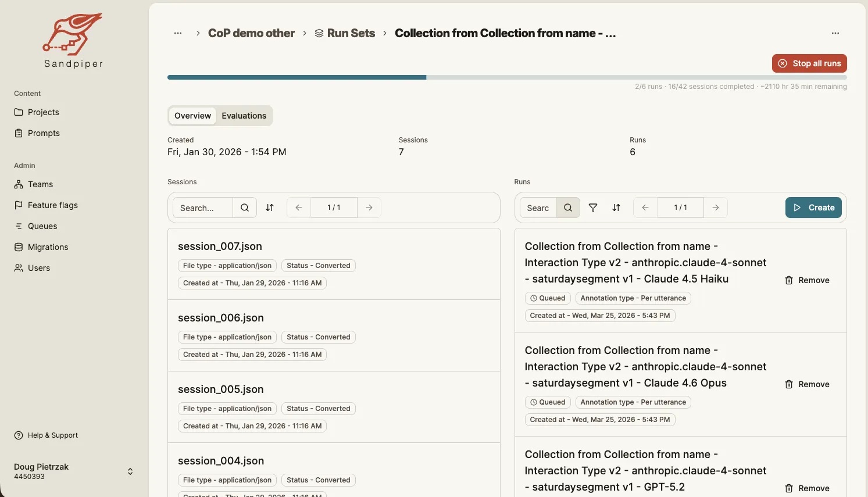The height and width of the screenshot is (497, 868).
Task: Expand the Doug Pietrzak account switcher
Action: pos(74,471)
